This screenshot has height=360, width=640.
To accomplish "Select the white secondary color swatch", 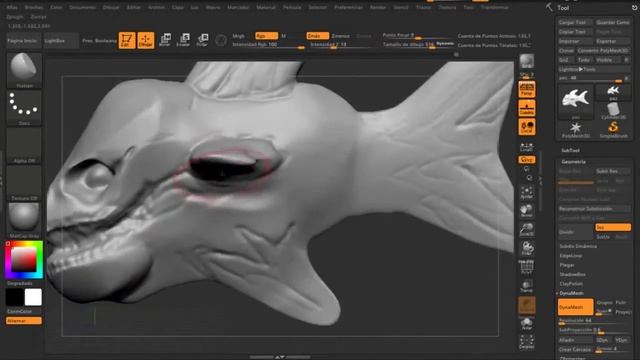I will pos(33,297).
